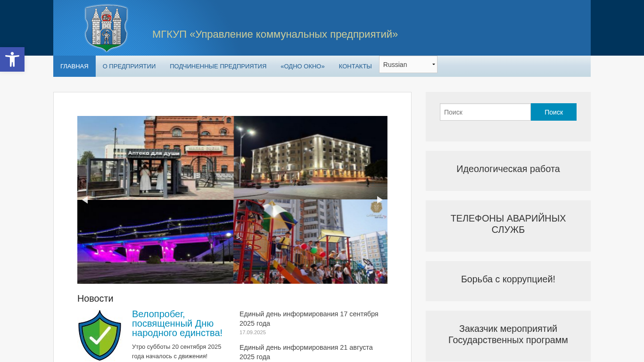Navigate to КОНТАКТЫ page

coord(355,66)
